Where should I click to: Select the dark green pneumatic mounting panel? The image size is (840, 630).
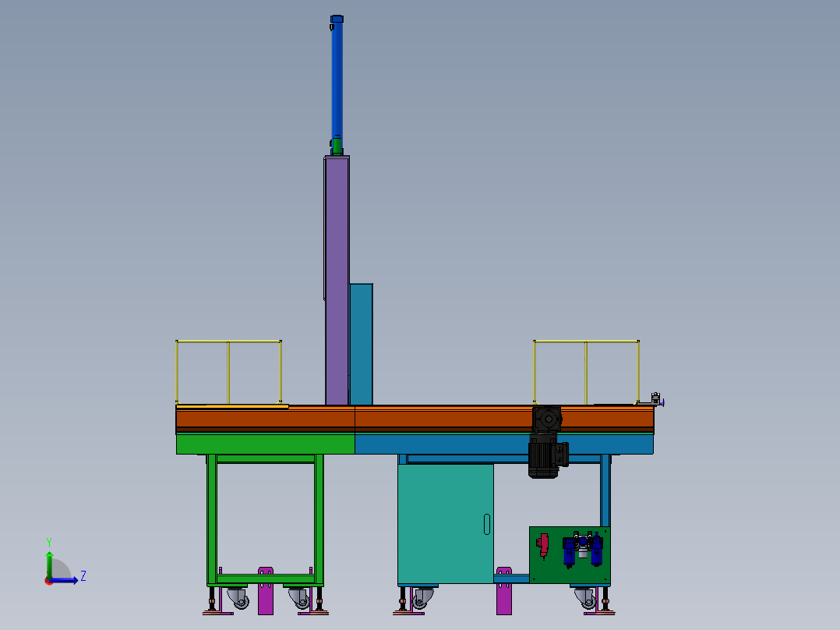tap(570, 555)
